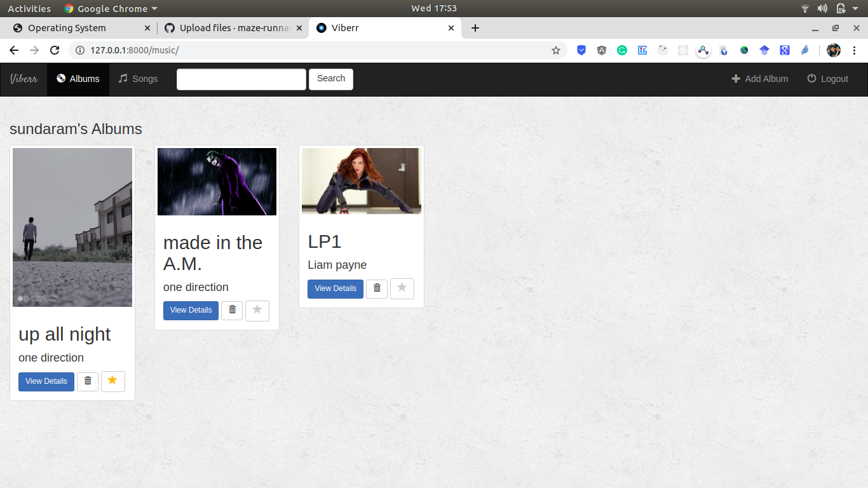Close the Viberr browser tab
The width and height of the screenshot is (868, 488).
(451, 28)
